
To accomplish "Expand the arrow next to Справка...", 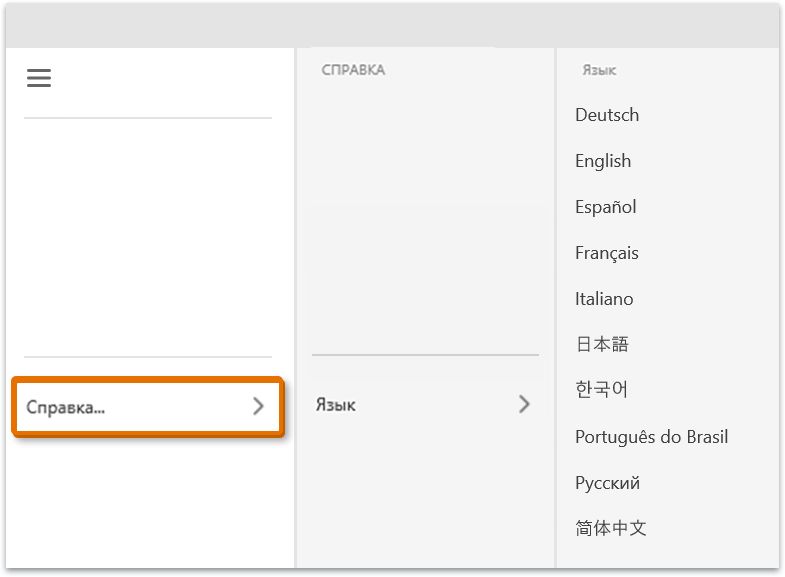I will click(x=258, y=406).
